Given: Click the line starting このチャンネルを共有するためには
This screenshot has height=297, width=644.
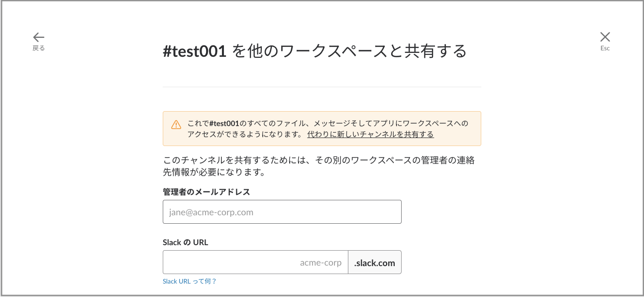Looking at the screenshot, I should point(322,161).
